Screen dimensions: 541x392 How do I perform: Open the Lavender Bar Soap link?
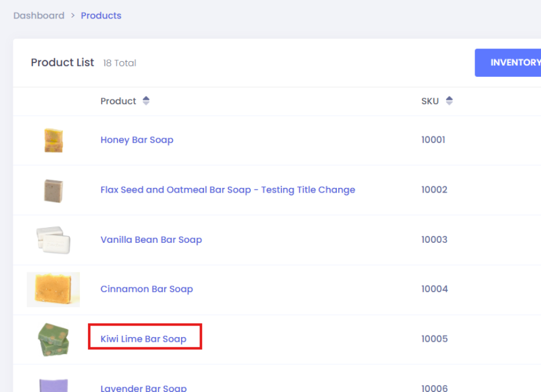click(143, 388)
